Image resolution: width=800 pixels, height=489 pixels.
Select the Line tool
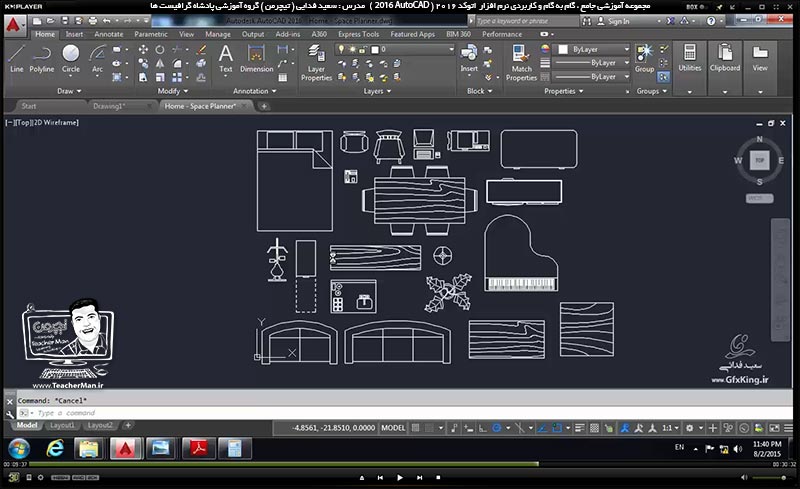16,59
